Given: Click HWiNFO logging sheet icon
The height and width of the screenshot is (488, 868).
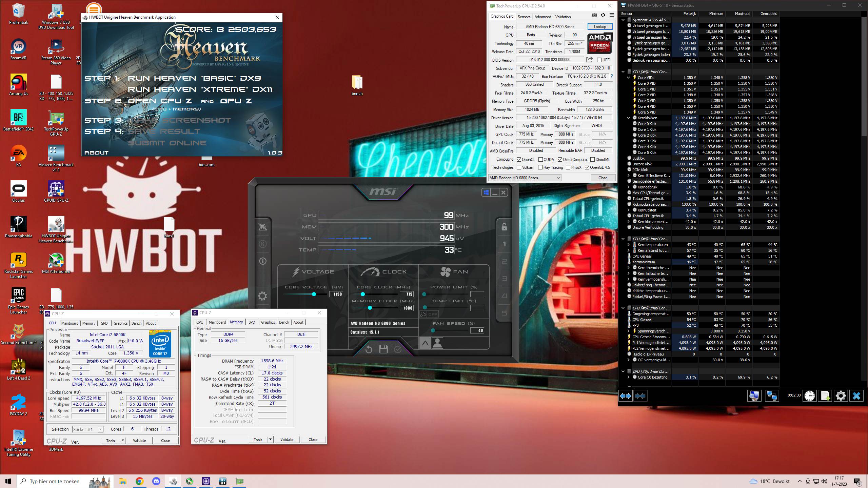Looking at the screenshot, I should (x=825, y=396).
